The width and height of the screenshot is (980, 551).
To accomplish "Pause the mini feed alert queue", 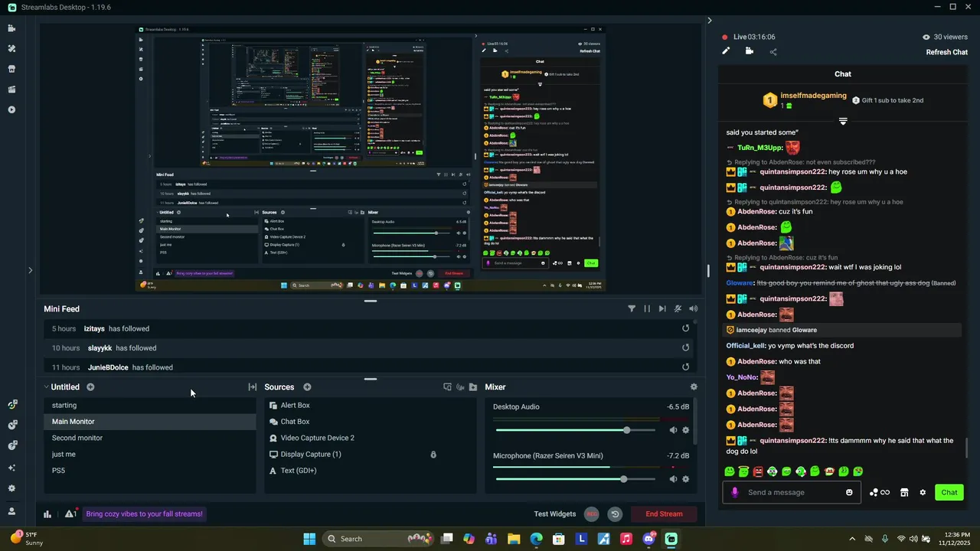I will pyautogui.click(x=647, y=308).
